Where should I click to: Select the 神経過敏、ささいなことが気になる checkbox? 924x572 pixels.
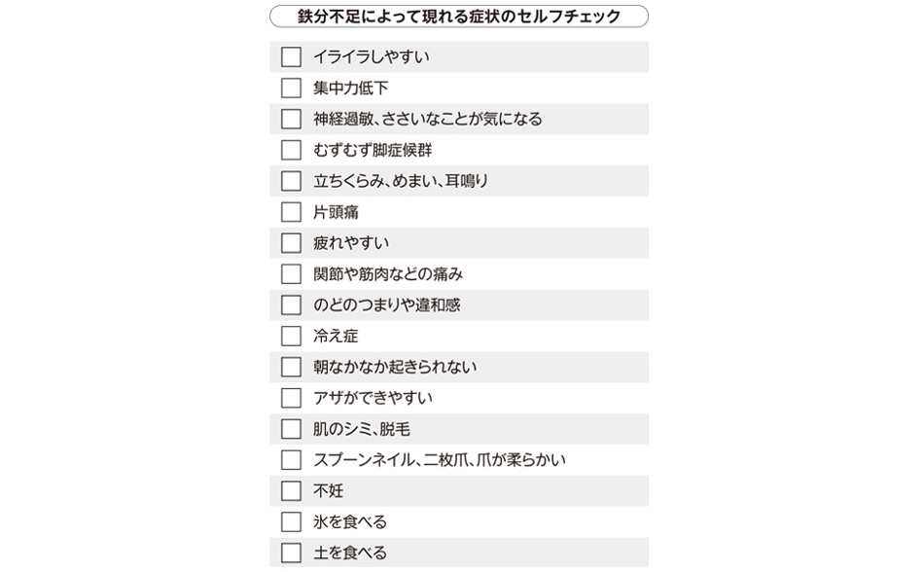(291, 119)
